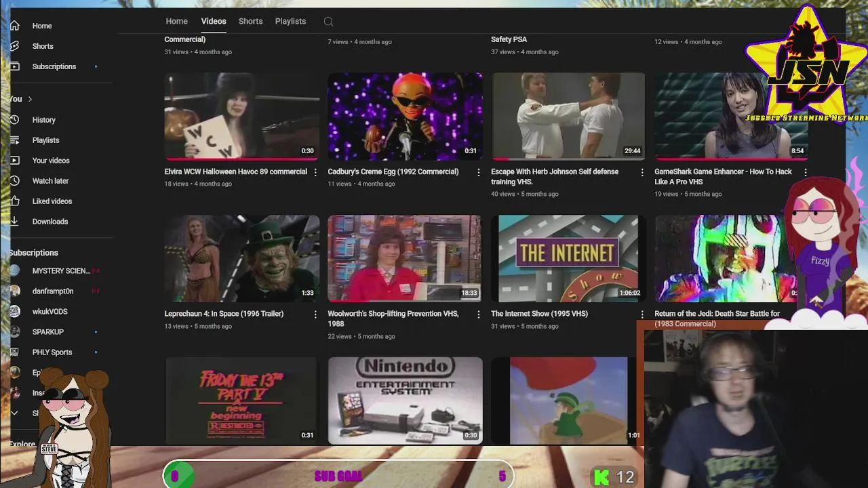Select the "18 views • 4 months ago" text
Screen dimensions: 868x488
point(198,184)
